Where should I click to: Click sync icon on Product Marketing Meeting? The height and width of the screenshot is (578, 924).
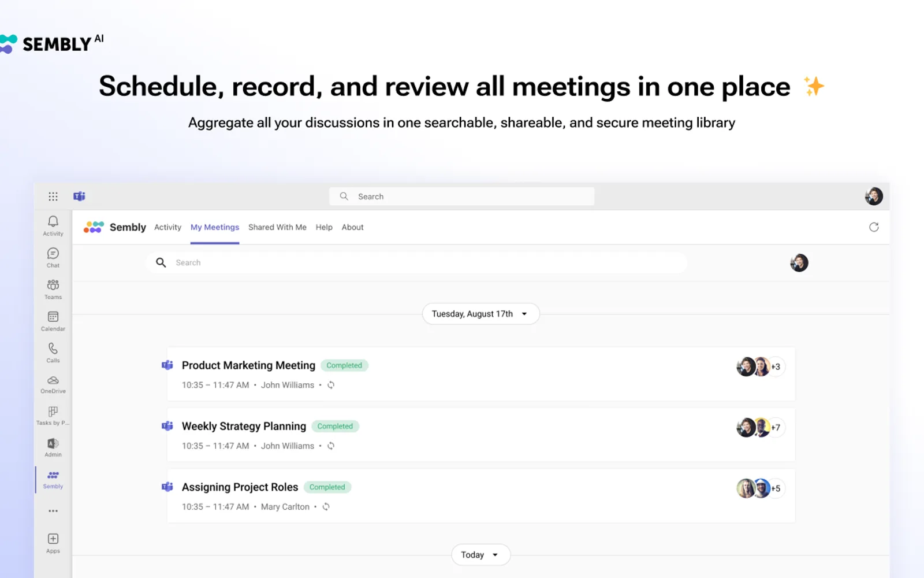[x=331, y=385]
